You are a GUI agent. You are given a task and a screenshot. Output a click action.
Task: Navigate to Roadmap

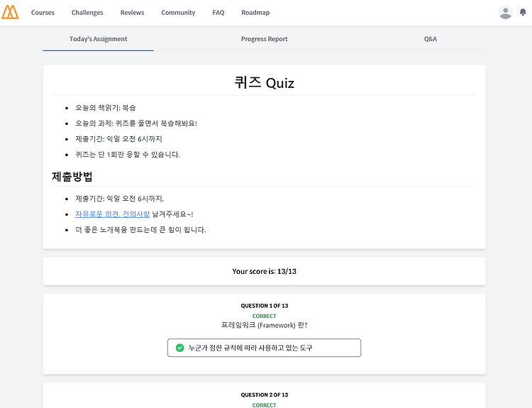[255, 13]
